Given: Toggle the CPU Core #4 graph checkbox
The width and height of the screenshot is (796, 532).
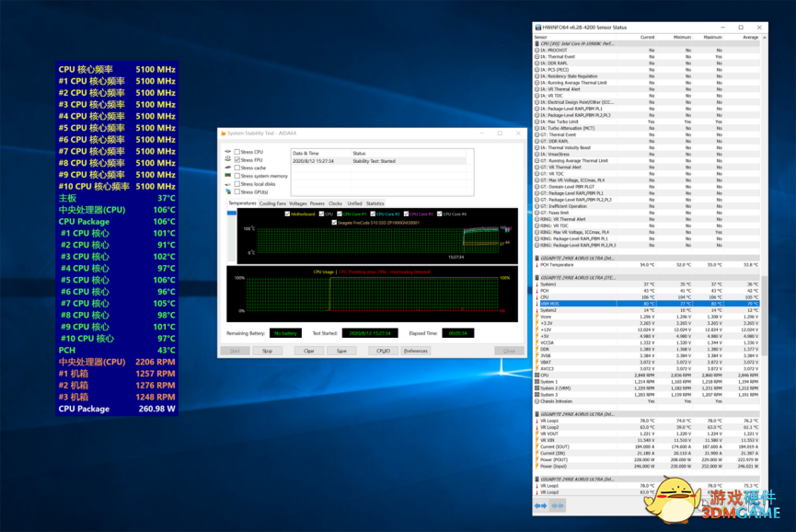Looking at the screenshot, I should coord(440,214).
